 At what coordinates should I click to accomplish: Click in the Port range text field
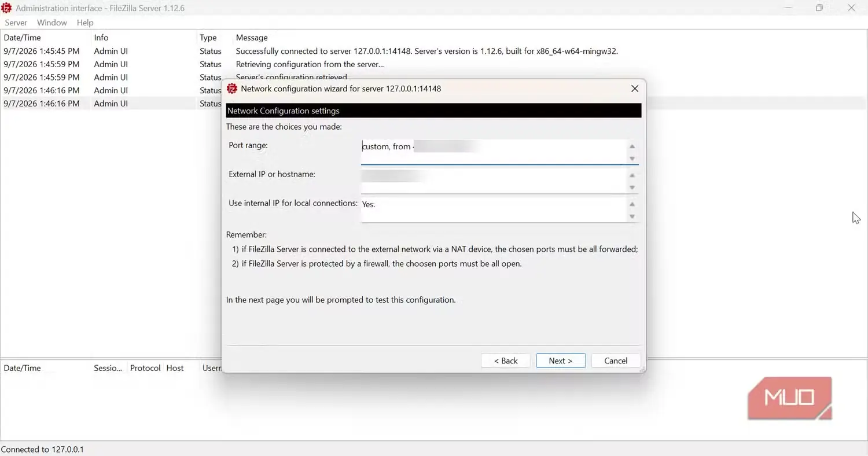494,152
